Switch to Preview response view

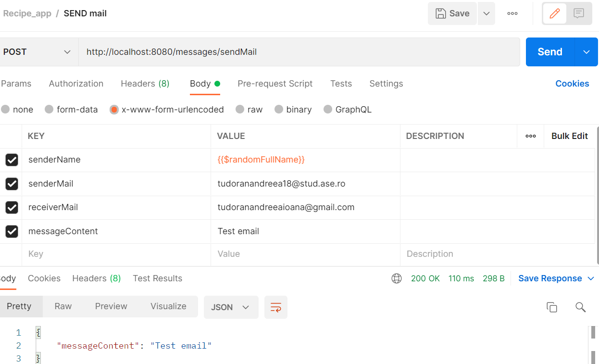coord(111,306)
